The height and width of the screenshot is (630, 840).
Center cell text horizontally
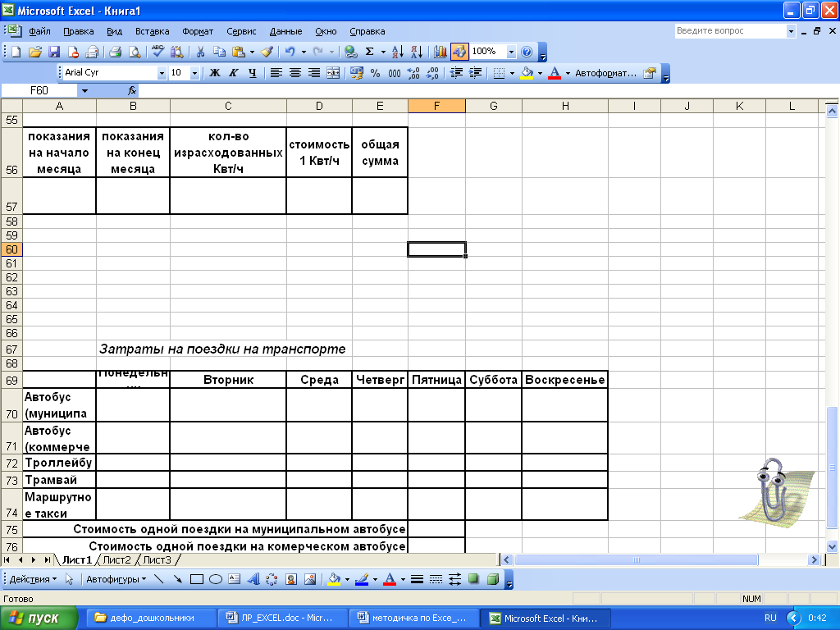pos(295,73)
